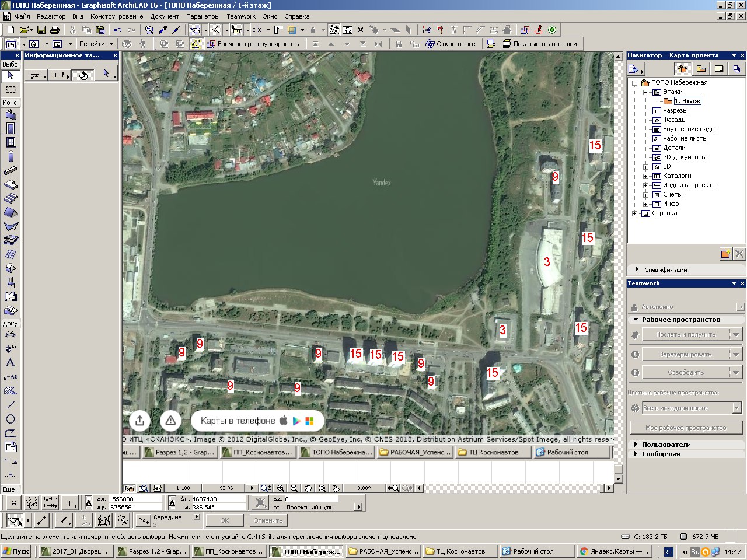The height and width of the screenshot is (560, 747).
Task: Pick the Window tool
Action: click(x=11, y=142)
